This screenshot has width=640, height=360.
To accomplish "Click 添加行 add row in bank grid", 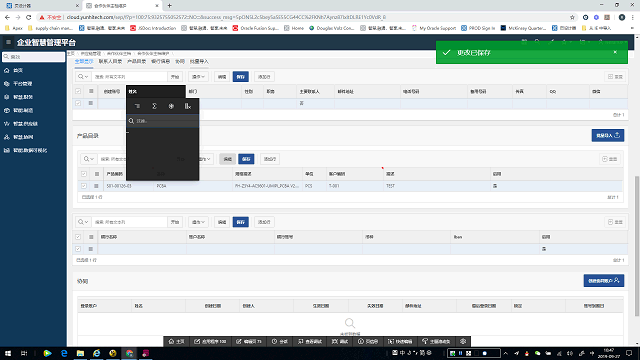I will coord(264,222).
